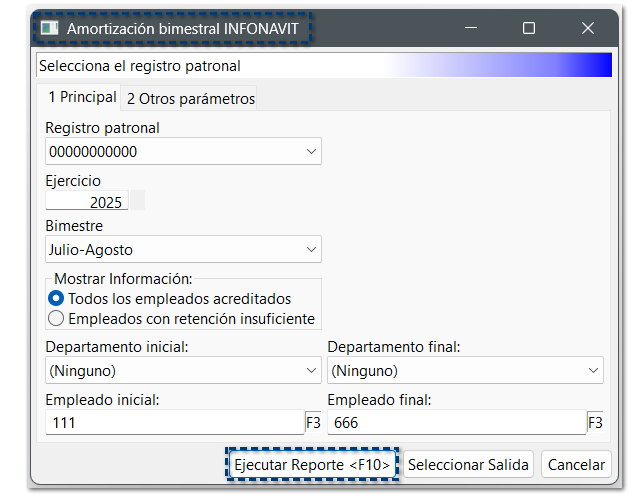This screenshot has height=497, width=631.
Task: Close the Amortización bimestral INFONAVIT dialog
Action: point(588,29)
